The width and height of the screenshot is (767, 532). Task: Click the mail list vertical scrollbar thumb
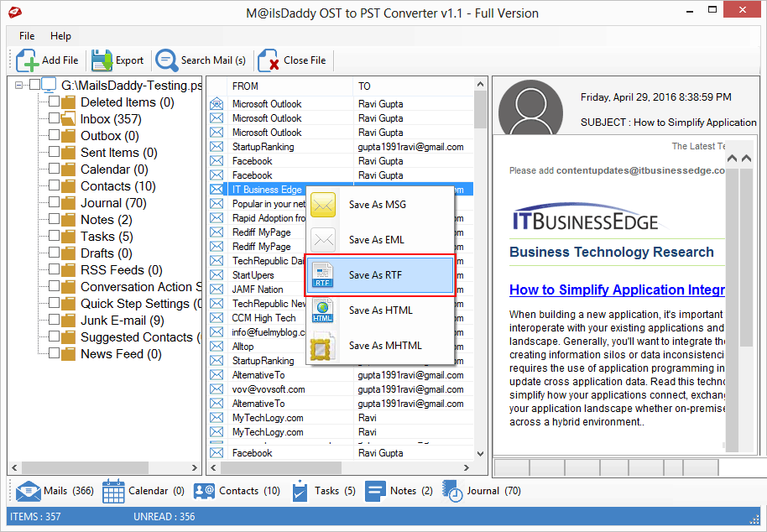click(480, 110)
